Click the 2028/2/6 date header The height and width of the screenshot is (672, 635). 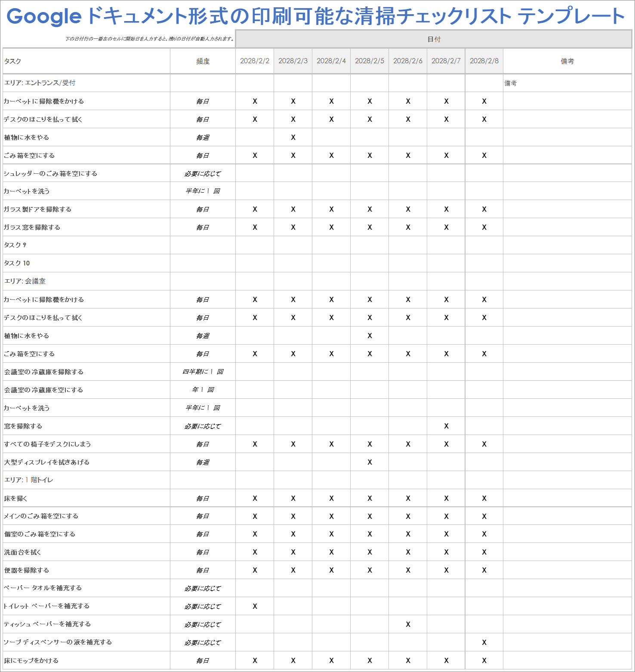coord(408,61)
